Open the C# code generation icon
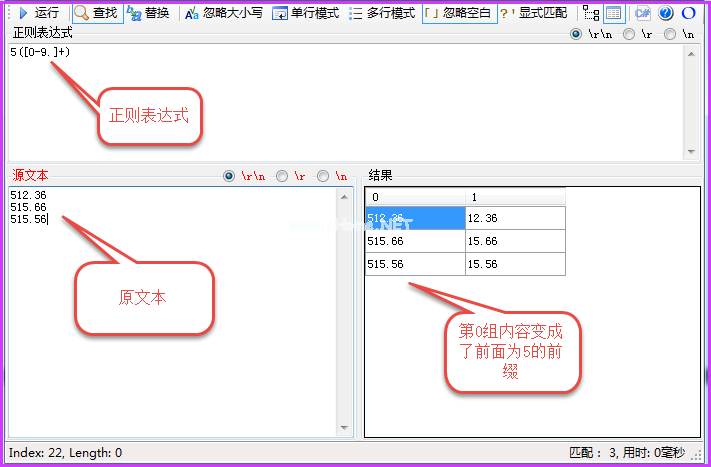The height and width of the screenshot is (467, 711). (x=642, y=13)
